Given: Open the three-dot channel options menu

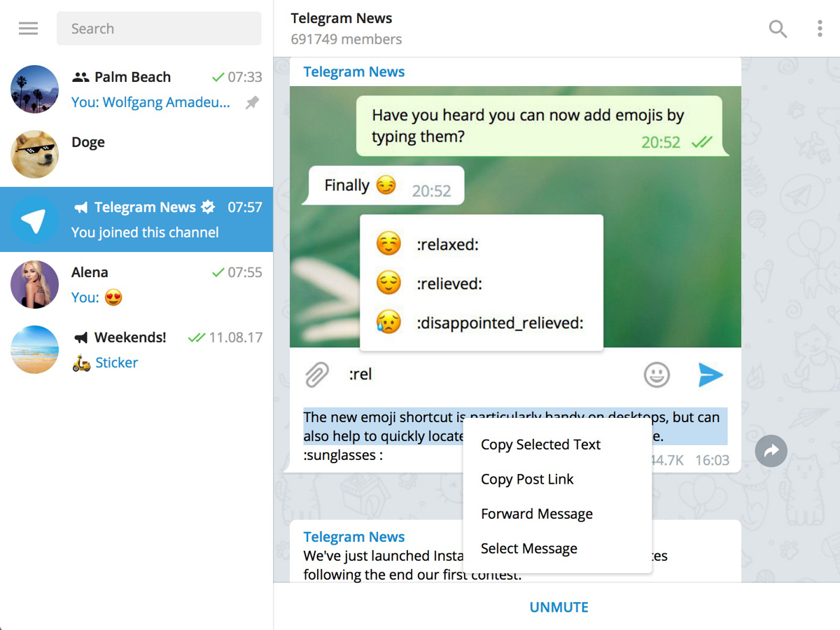Looking at the screenshot, I should [820, 29].
